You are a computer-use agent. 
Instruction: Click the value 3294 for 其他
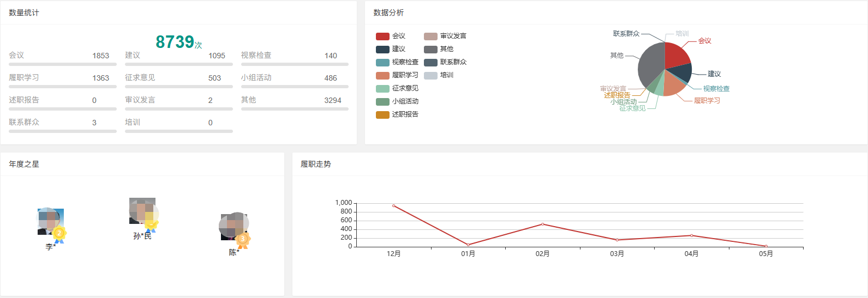pyautogui.click(x=333, y=100)
